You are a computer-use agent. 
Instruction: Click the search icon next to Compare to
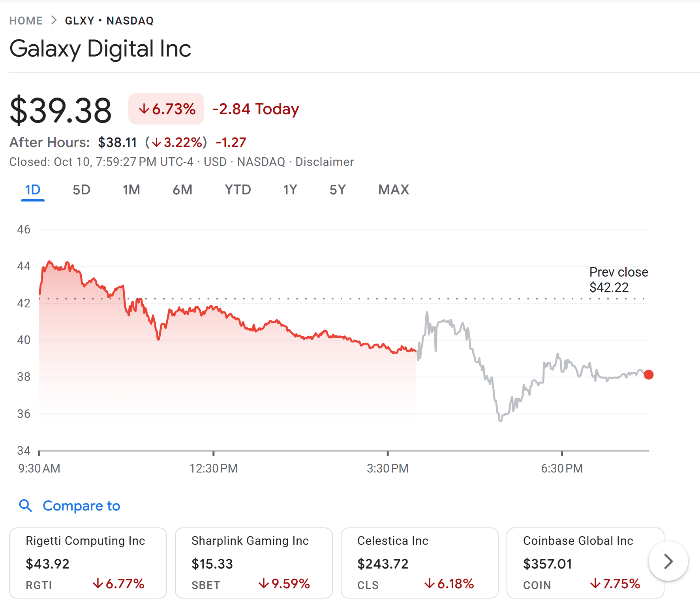coord(25,506)
